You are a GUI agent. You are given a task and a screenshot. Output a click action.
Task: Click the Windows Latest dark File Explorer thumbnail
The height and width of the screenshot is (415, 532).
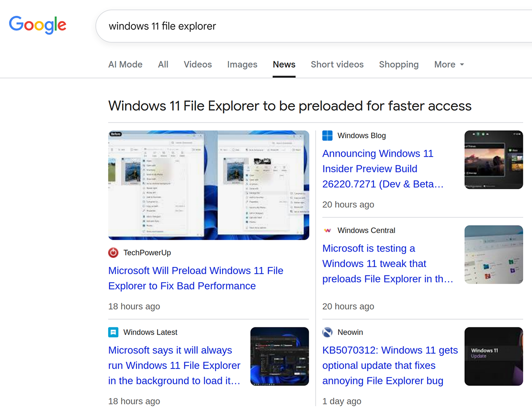280,357
